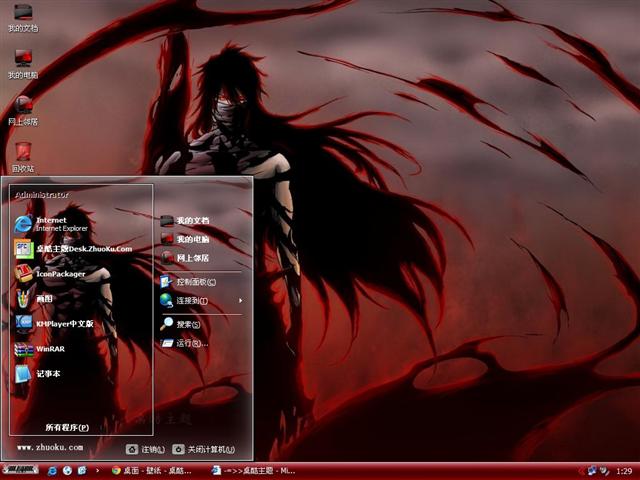This screenshot has width=640, height=480.
Task: Click the network system tray icon
Action: click(x=591, y=471)
